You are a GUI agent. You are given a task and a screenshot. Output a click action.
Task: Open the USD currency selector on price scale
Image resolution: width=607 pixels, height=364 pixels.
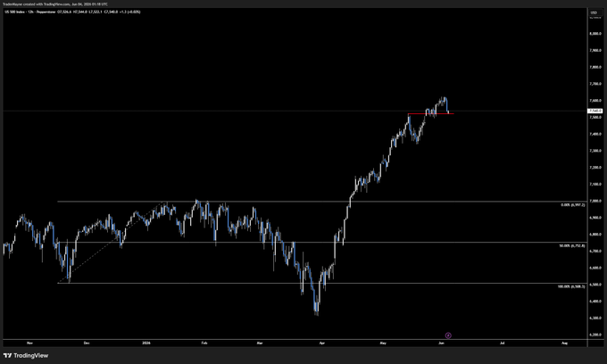pos(595,12)
